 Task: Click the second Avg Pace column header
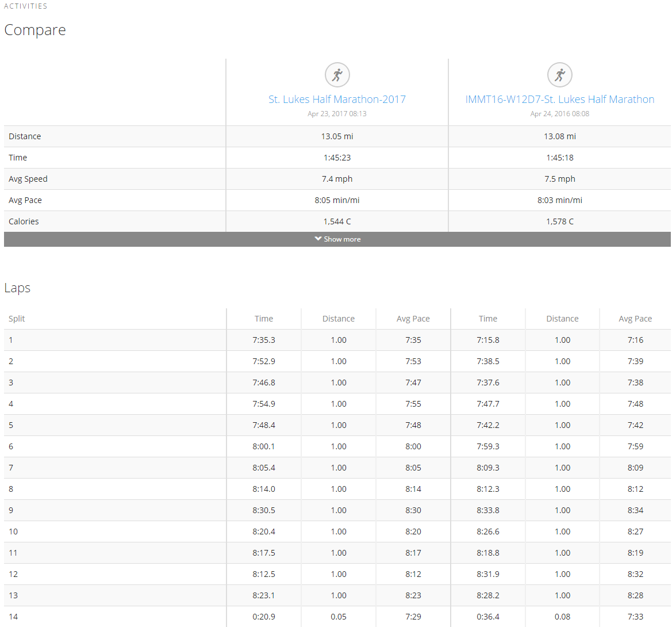pos(635,319)
